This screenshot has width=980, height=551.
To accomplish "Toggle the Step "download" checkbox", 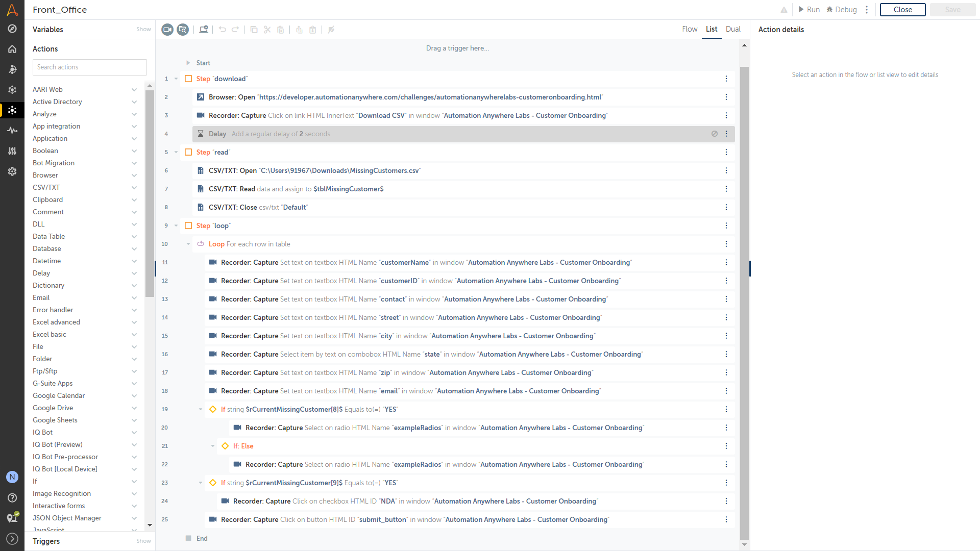I will pos(188,79).
